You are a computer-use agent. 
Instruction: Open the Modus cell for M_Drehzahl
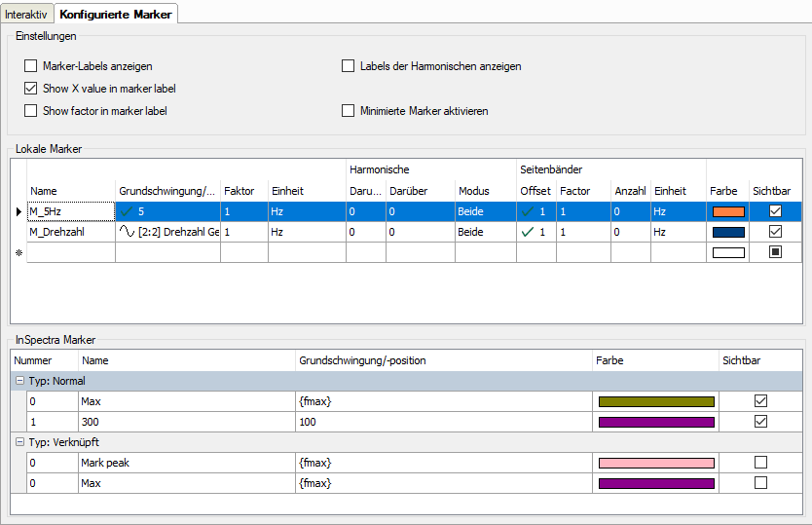(485, 233)
